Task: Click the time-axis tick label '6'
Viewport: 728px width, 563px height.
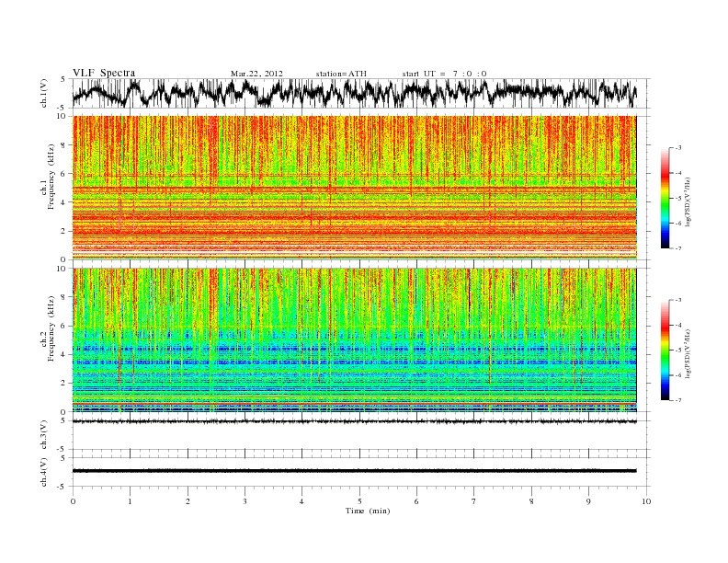Action: (417, 501)
